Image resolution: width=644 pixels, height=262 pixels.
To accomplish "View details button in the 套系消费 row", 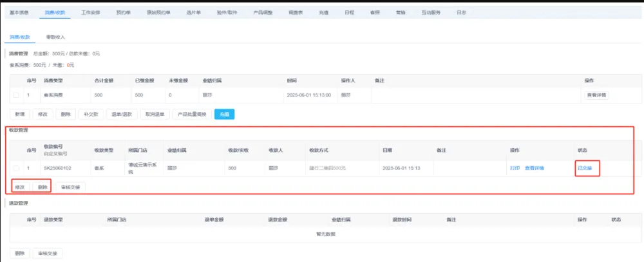I will (x=596, y=95).
